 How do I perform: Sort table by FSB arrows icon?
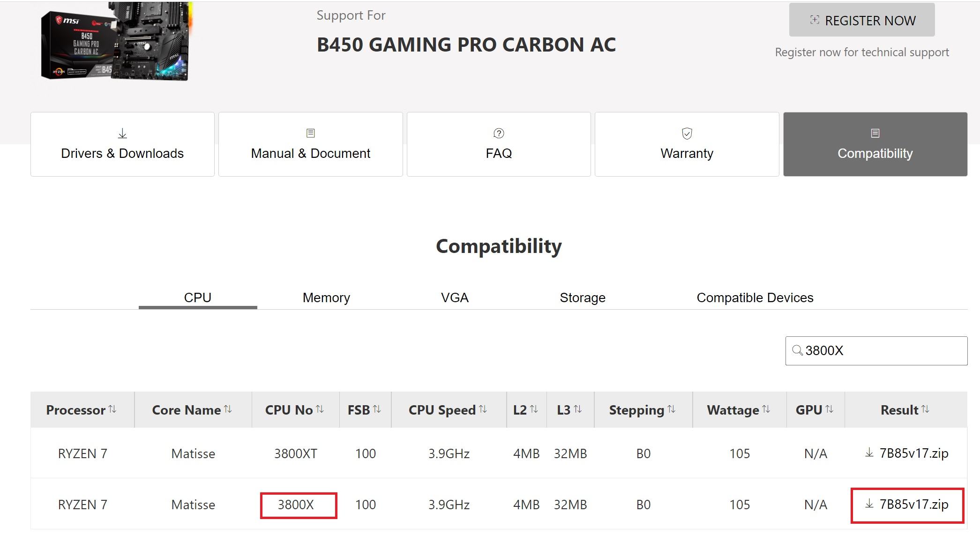click(x=377, y=409)
